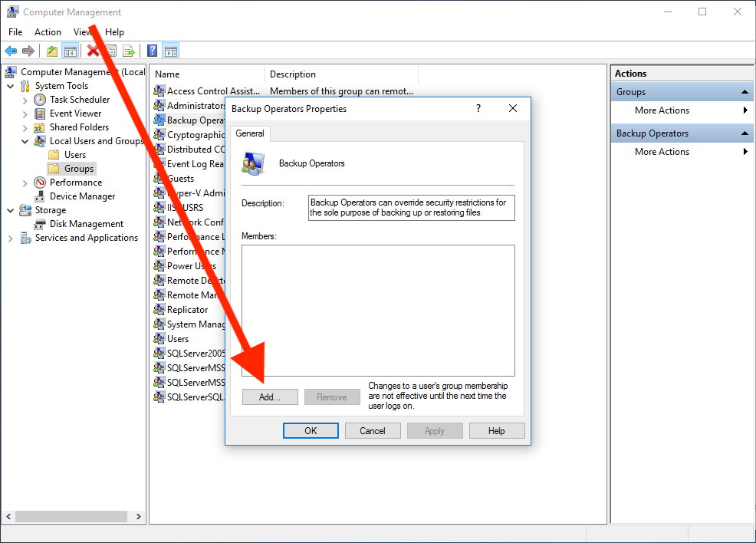Collapse the Groups section in Actions pane
756x543 pixels.
pos(746,91)
